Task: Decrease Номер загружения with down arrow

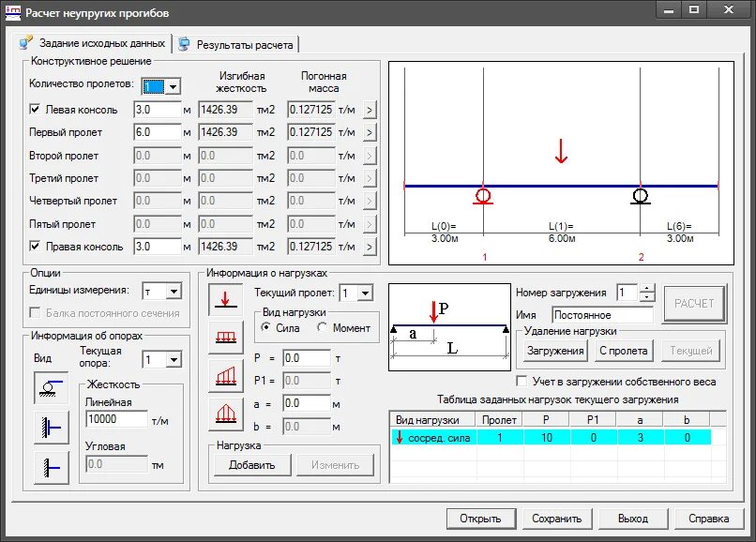Action: pyautogui.click(x=647, y=296)
